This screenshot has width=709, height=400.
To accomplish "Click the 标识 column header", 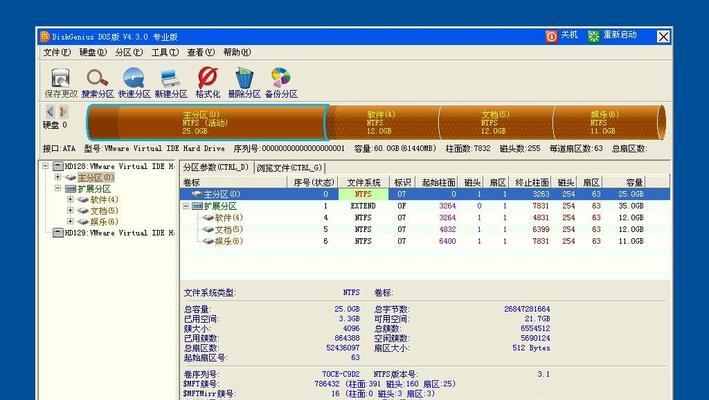I will point(402,183).
